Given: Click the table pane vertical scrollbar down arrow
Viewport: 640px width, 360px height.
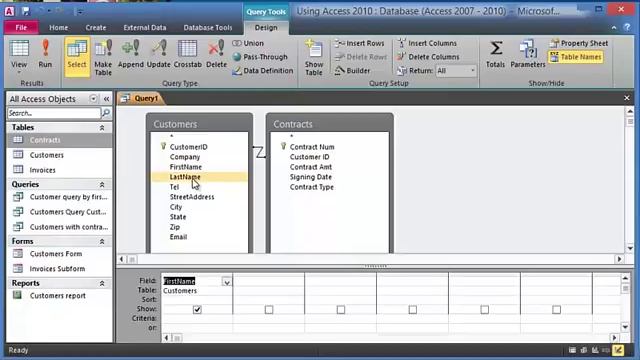Looking at the screenshot, I should click(630, 248).
